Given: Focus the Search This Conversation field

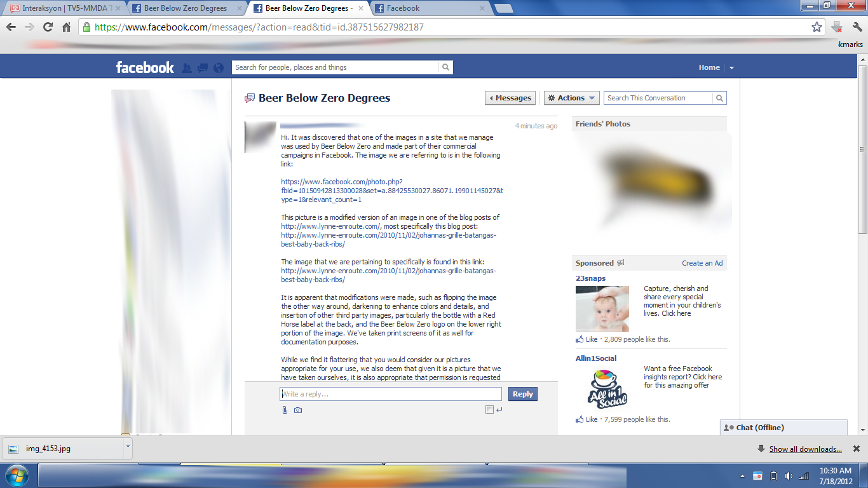Looking at the screenshot, I should tap(658, 98).
